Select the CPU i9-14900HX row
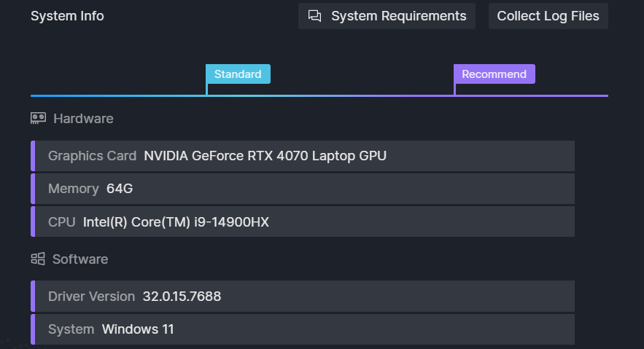This screenshot has width=644, height=349. pos(303,222)
